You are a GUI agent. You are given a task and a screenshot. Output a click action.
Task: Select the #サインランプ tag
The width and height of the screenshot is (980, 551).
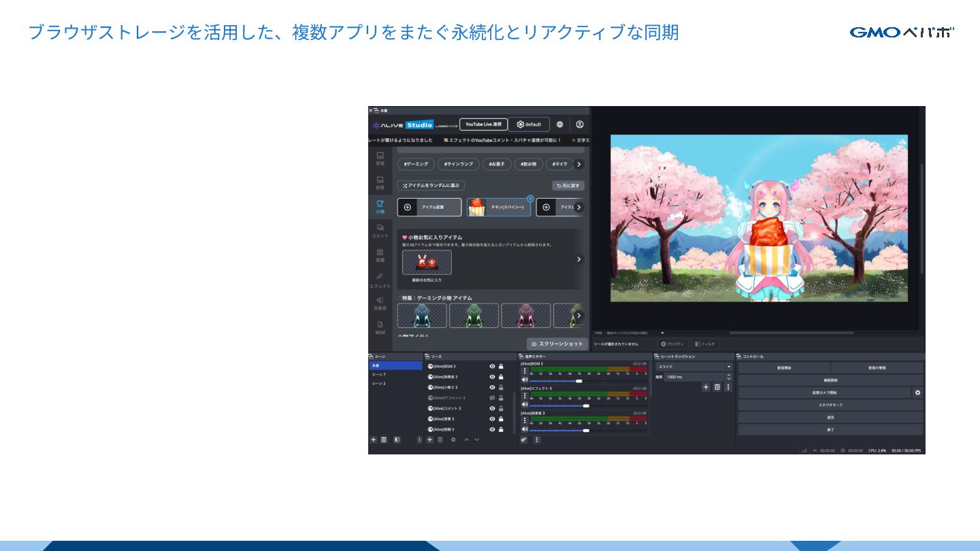coord(458,164)
